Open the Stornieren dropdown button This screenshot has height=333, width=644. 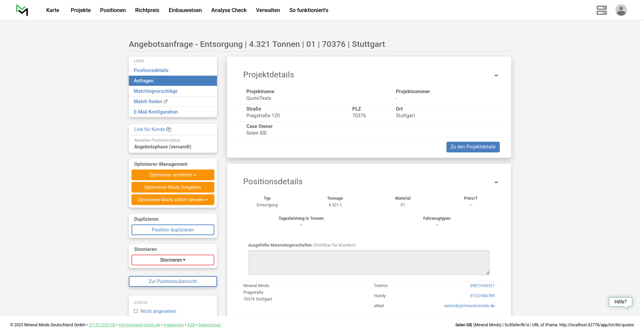(172, 260)
